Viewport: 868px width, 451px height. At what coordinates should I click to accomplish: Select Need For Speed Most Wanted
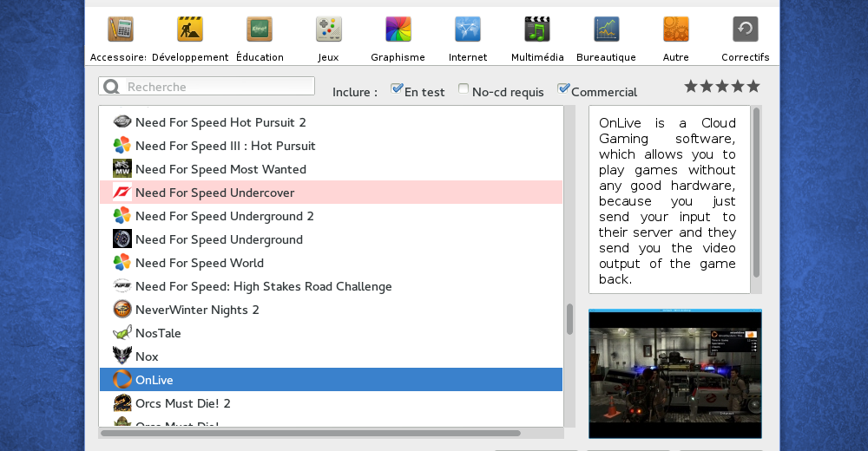click(x=220, y=169)
